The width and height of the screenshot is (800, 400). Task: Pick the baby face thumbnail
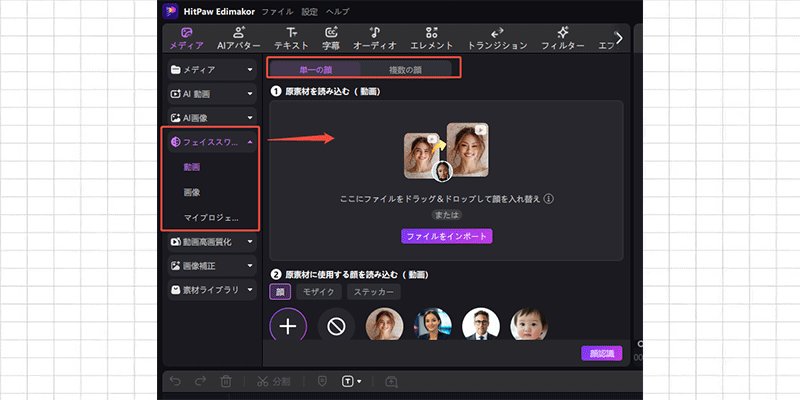click(x=529, y=325)
